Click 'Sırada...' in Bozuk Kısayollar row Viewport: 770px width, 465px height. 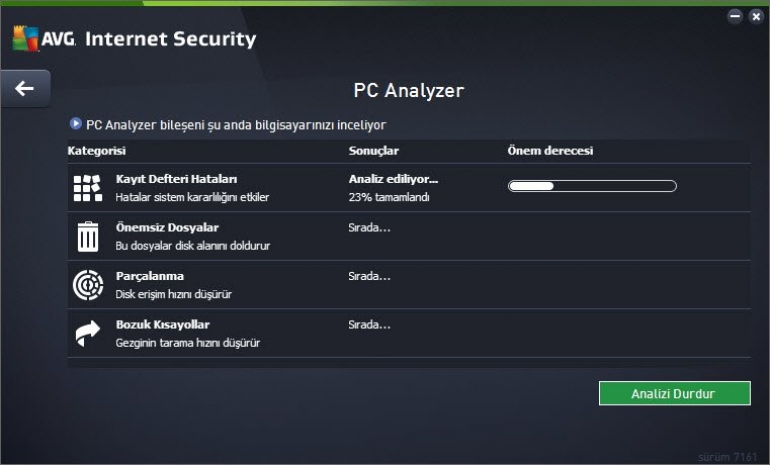pyautogui.click(x=369, y=325)
